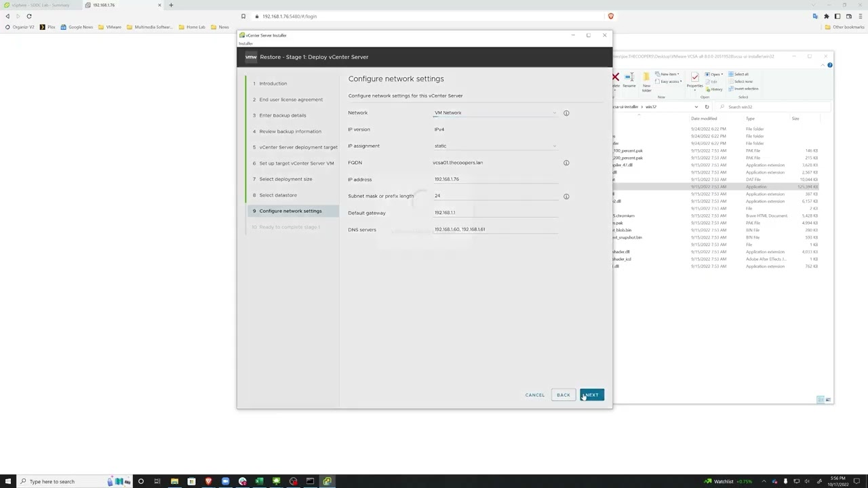
Task: Click the Default gateway field 192.168.1.1
Action: pos(496,213)
